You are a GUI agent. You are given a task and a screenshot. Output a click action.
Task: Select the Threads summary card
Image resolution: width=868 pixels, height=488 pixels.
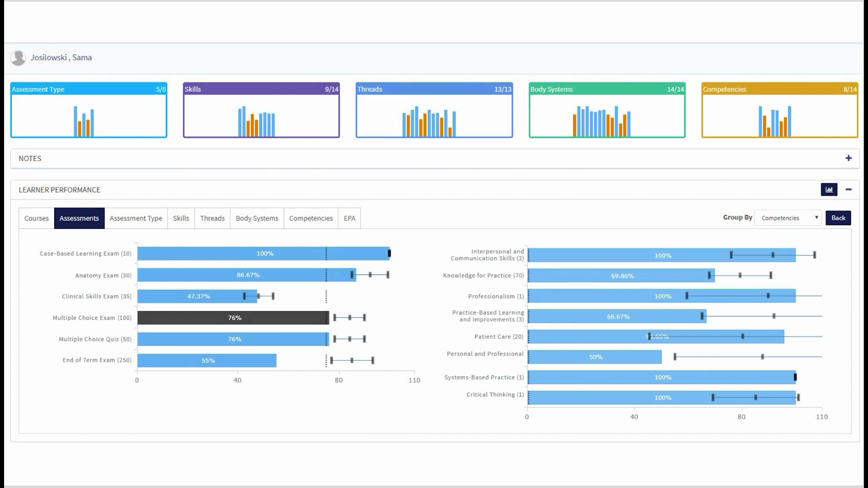tap(434, 110)
